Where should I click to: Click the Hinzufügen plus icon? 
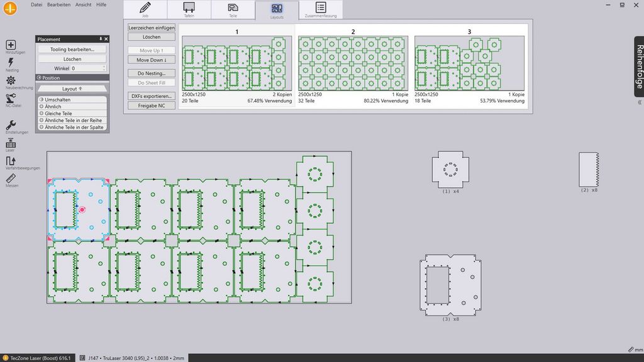(11, 45)
